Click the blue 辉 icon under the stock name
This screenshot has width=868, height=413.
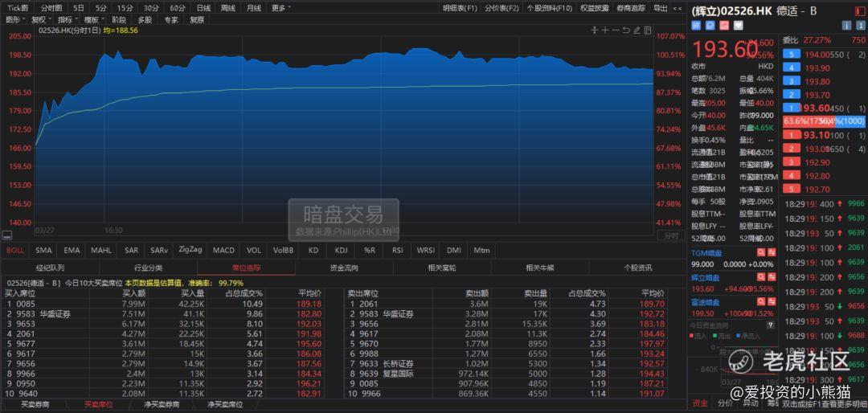coord(696,25)
